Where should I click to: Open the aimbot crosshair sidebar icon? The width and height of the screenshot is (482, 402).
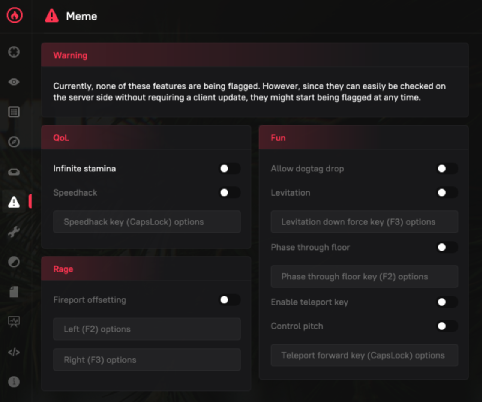[x=14, y=52]
